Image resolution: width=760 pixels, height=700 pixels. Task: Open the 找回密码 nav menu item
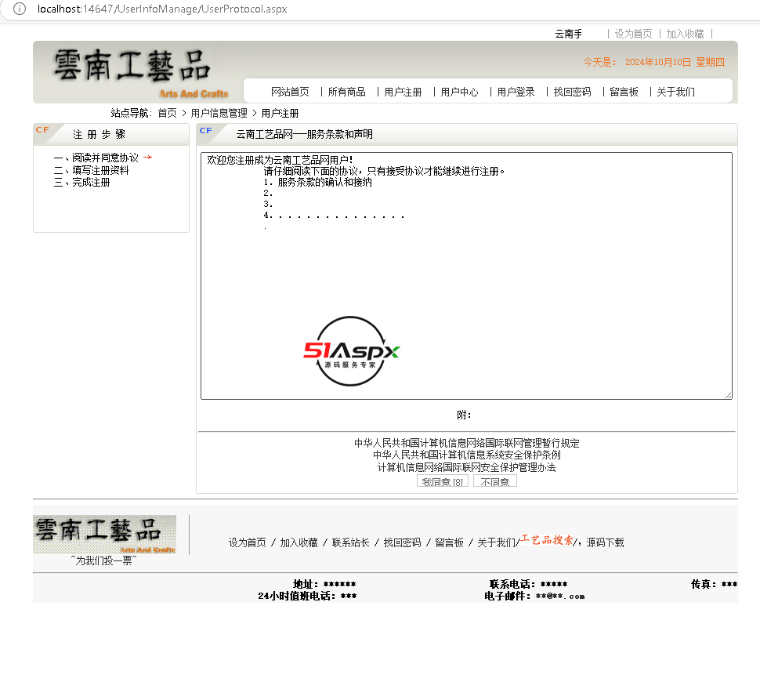tap(572, 92)
